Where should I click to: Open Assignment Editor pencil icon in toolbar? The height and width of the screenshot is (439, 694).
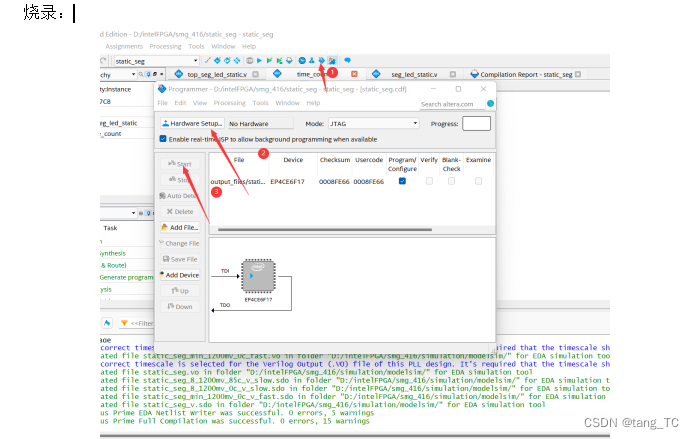208,61
